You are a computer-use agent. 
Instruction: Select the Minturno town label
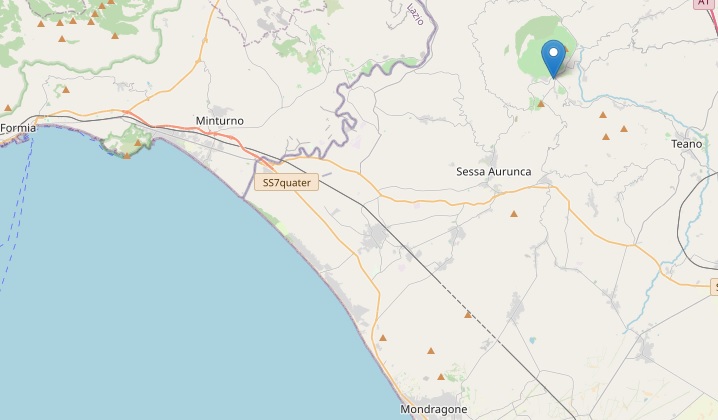pyautogui.click(x=220, y=121)
